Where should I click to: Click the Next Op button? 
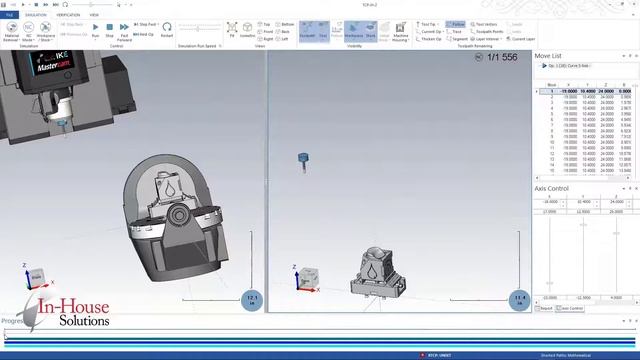coord(144,34)
